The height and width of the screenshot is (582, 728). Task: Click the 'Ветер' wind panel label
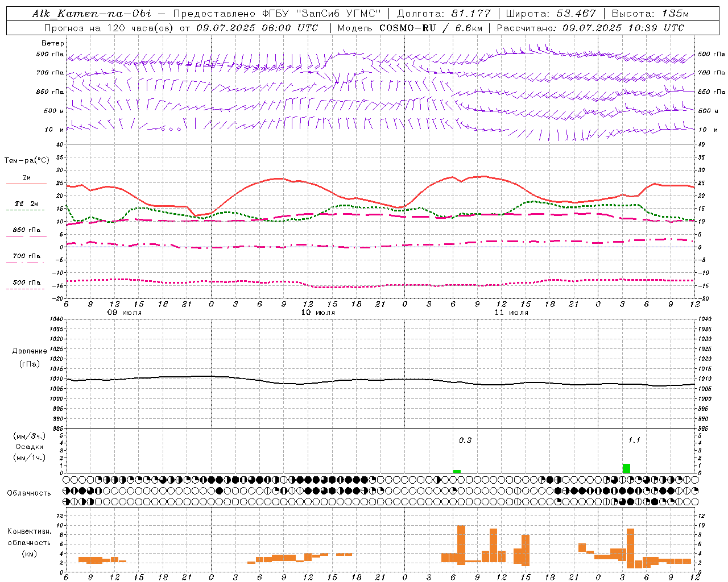coord(53,43)
